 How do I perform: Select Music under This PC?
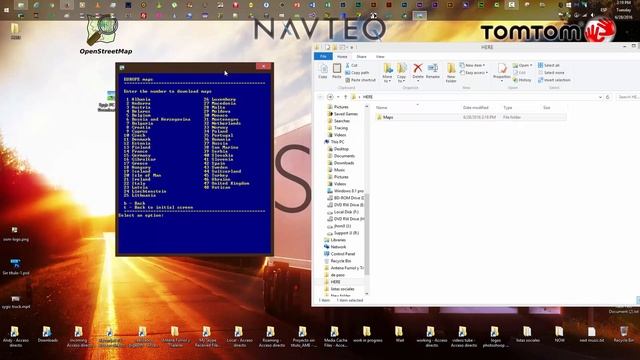point(337,170)
